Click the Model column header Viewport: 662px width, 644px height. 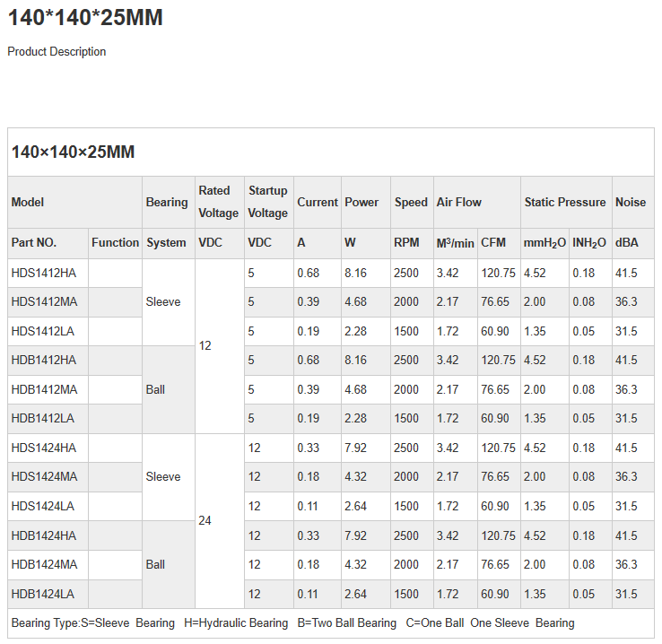(28, 203)
